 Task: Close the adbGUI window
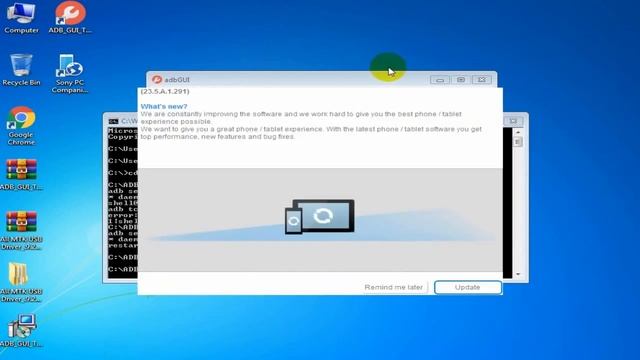482,80
